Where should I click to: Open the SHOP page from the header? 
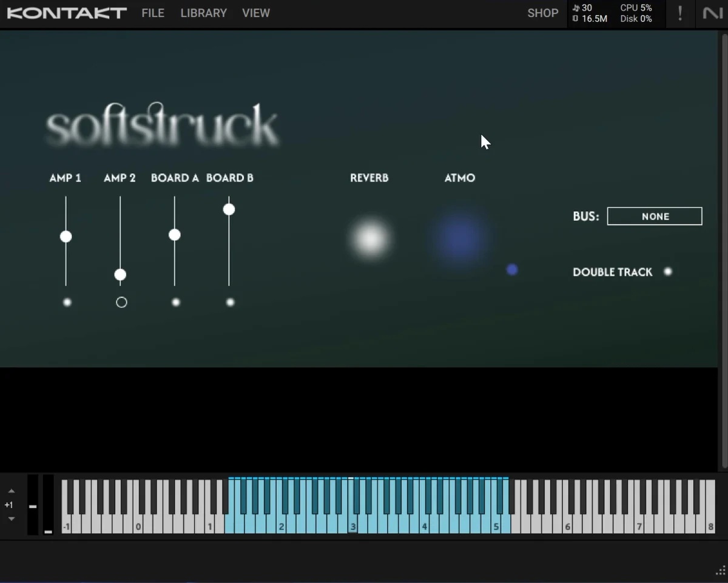point(542,13)
